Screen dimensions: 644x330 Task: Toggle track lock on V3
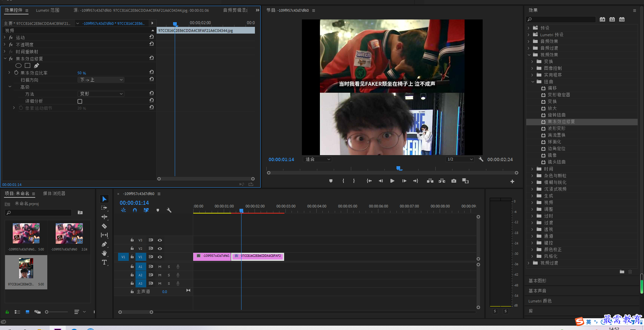(x=132, y=240)
